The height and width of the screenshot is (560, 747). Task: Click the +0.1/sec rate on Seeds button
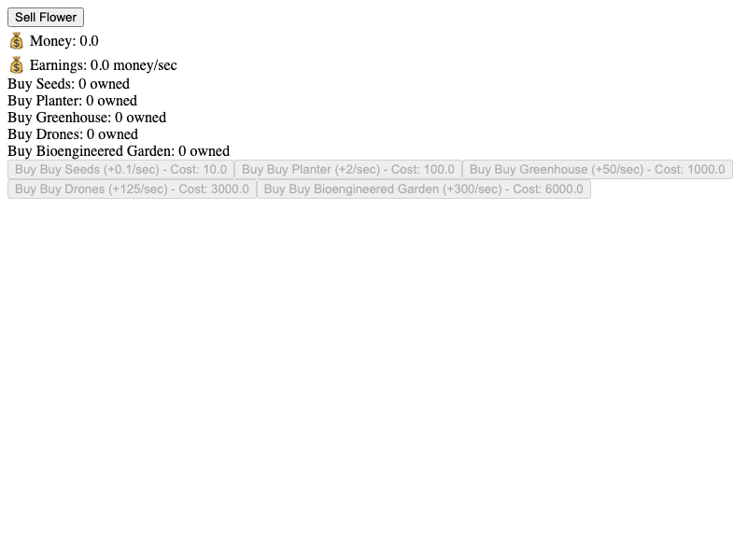[131, 170]
